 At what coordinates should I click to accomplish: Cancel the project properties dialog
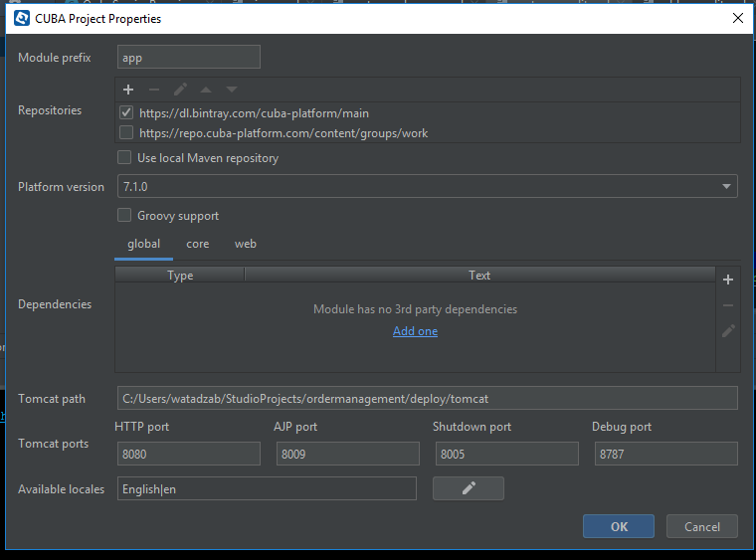(702, 526)
